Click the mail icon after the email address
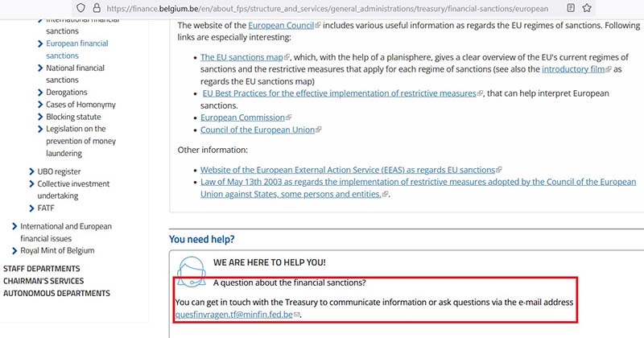The width and height of the screenshot is (644, 338). click(x=297, y=315)
